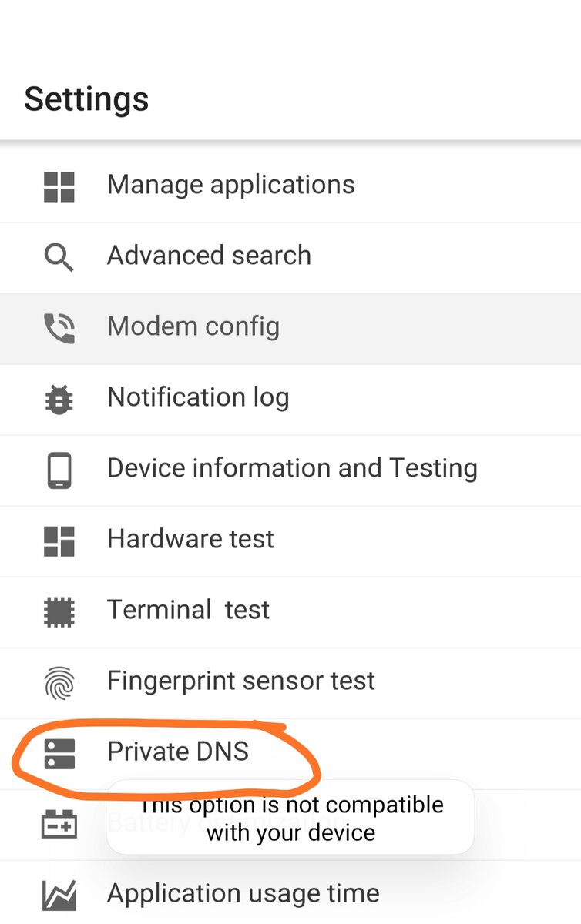Tap the Application usage time chart icon

click(x=59, y=895)
